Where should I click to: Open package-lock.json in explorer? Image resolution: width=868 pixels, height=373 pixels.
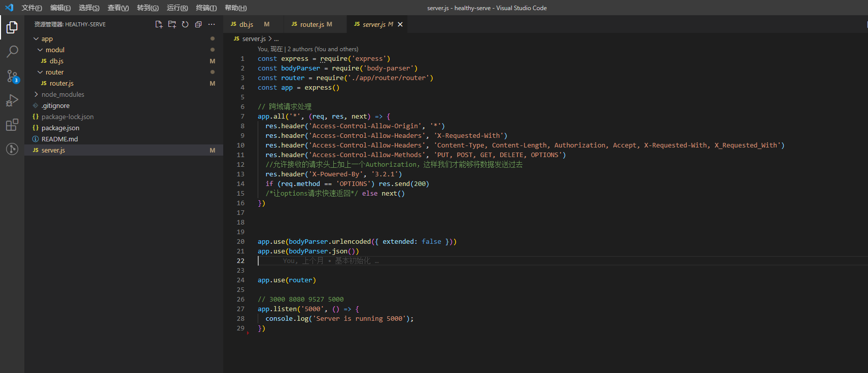coord(124,117)
